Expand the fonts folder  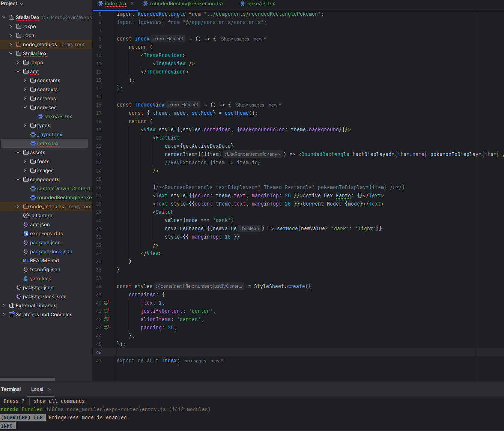(x=25, y=161)
